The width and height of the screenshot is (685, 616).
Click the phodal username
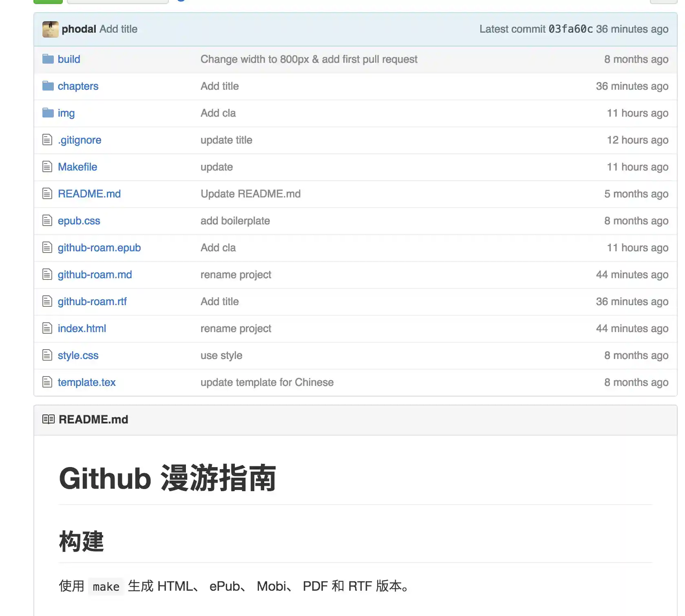(79, 29)
